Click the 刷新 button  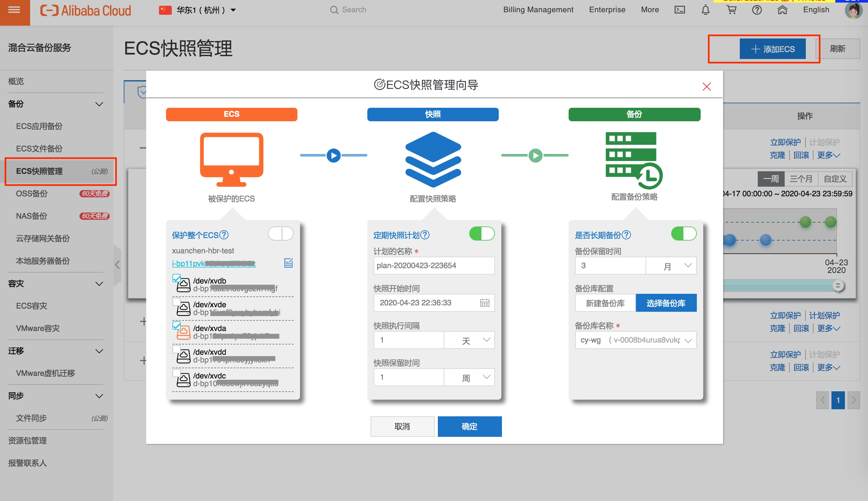point(838,49)
